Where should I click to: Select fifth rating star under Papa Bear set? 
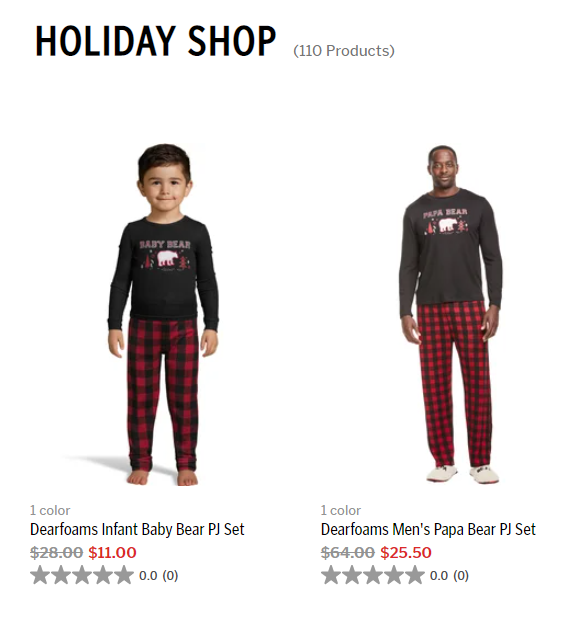pyautogui.click(x=414, y=575)
